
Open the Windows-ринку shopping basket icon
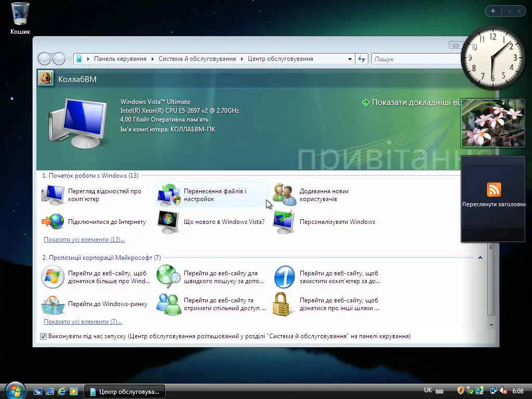click(52, 304)
